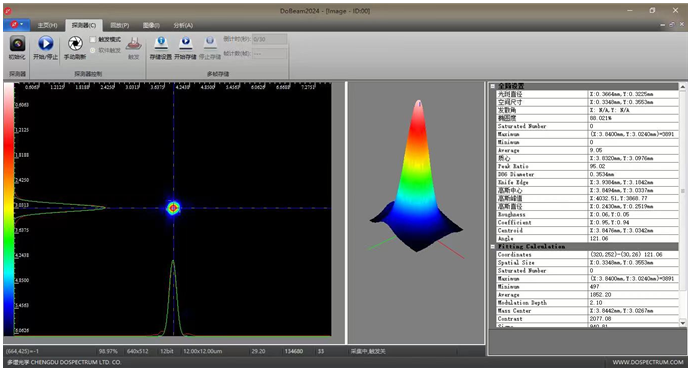Click the 手动刷新 shutter icon

coord(75,43)
